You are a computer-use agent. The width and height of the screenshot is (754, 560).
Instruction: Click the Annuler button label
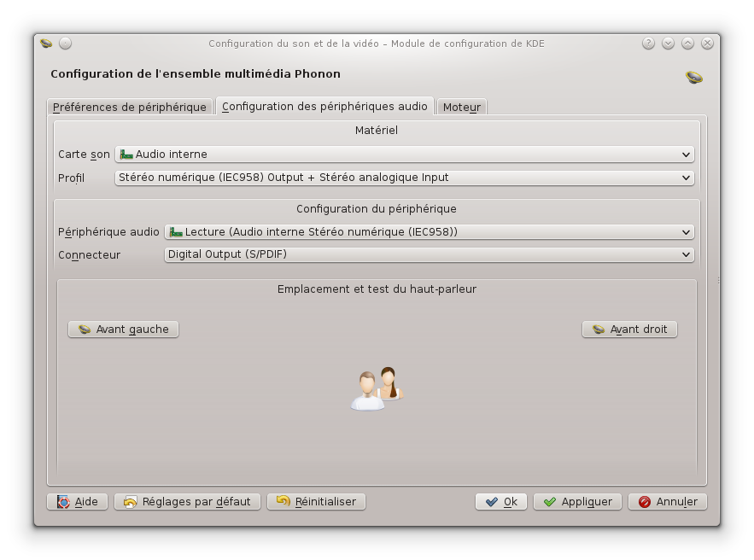point(676,502)
